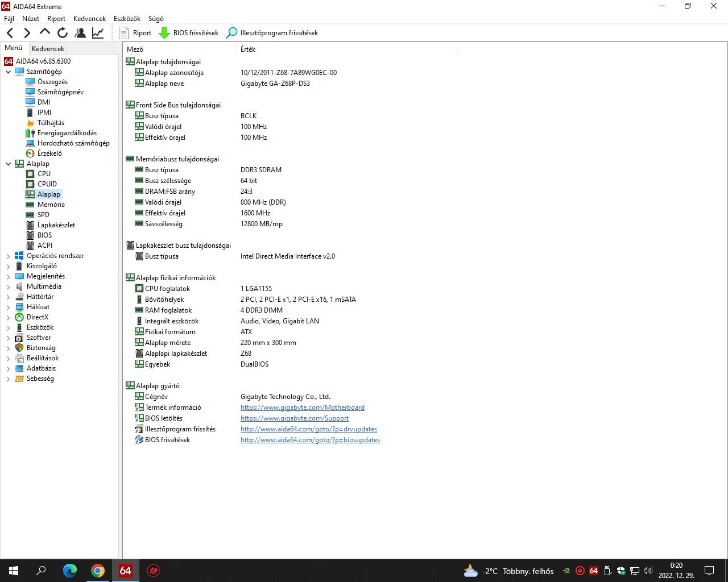This screenshot has width=728, height=582.
Task: Expand the Háttértár node
Action: tap(8, 297)
